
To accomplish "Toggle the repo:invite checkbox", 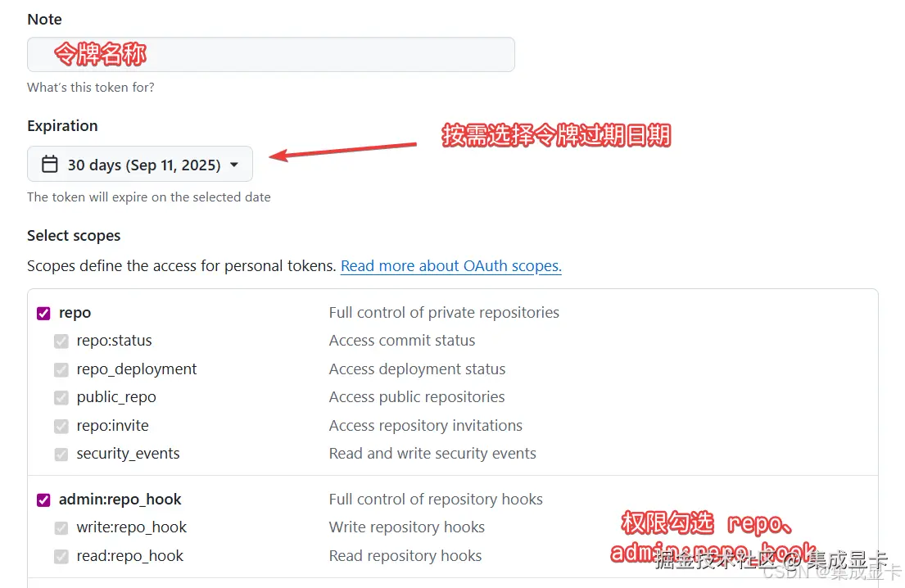I will coord(61,426).
